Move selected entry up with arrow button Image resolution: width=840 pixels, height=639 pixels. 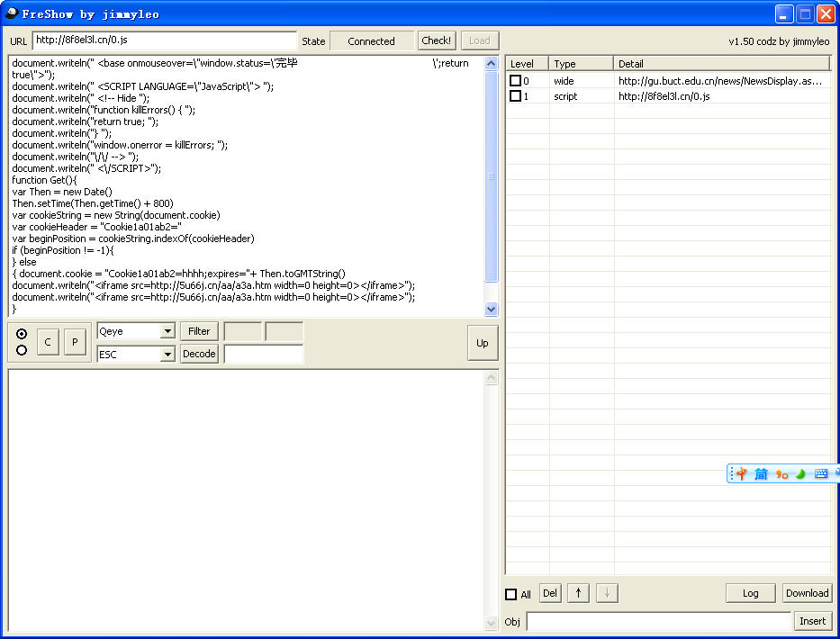tap(579, 593)
